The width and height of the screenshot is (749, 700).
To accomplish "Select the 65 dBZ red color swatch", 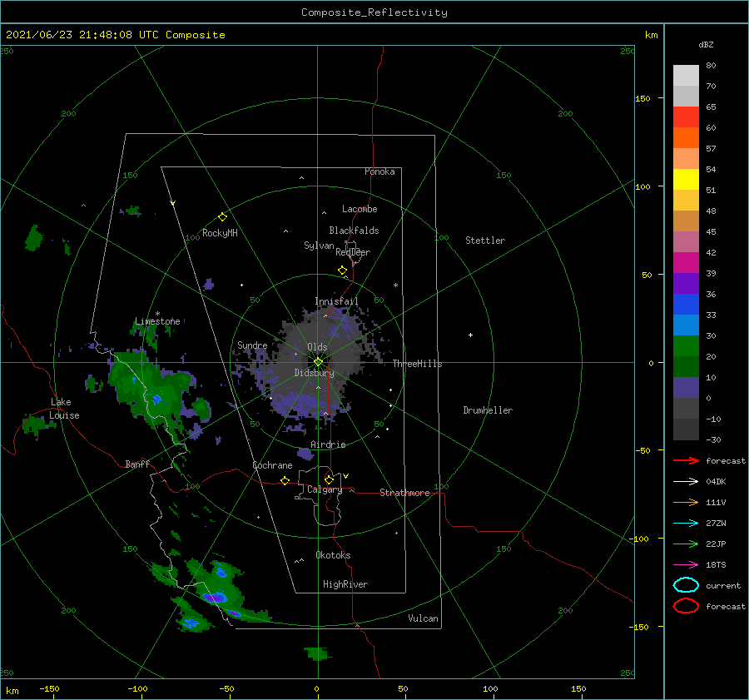I will (x=686, y=117).
